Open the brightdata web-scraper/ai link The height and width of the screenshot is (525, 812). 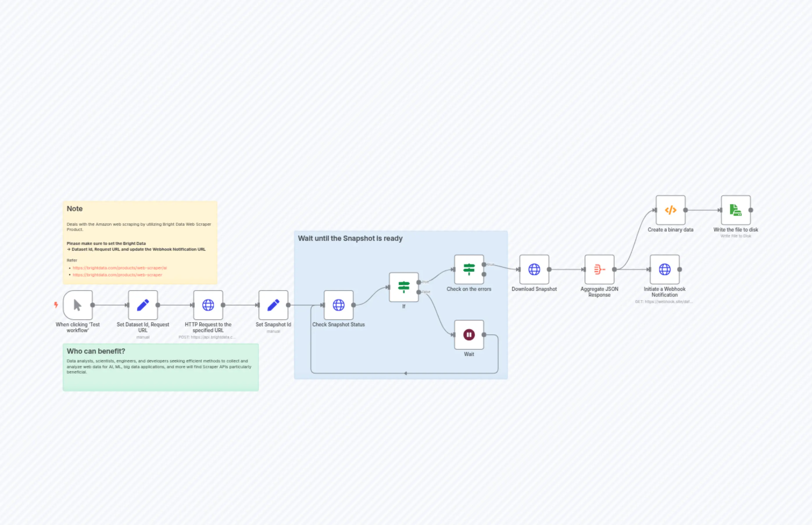pyautogui.click(x=119, y=268)
